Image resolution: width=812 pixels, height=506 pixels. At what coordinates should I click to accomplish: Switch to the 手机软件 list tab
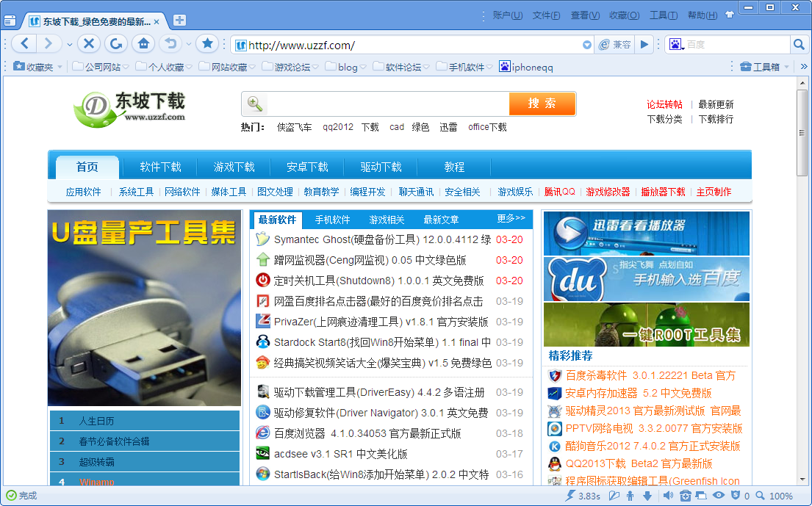[332, 220]
